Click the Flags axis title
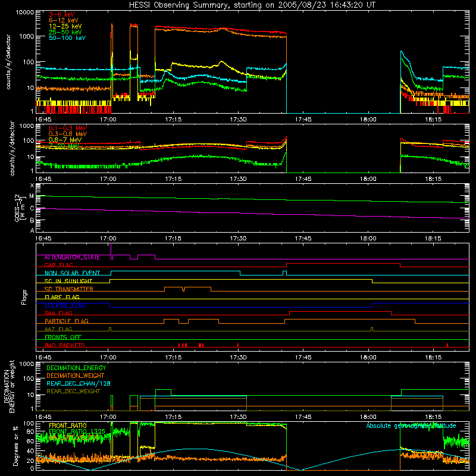The width and height of the screenshot is (476, 476). (x=24, y=297)
